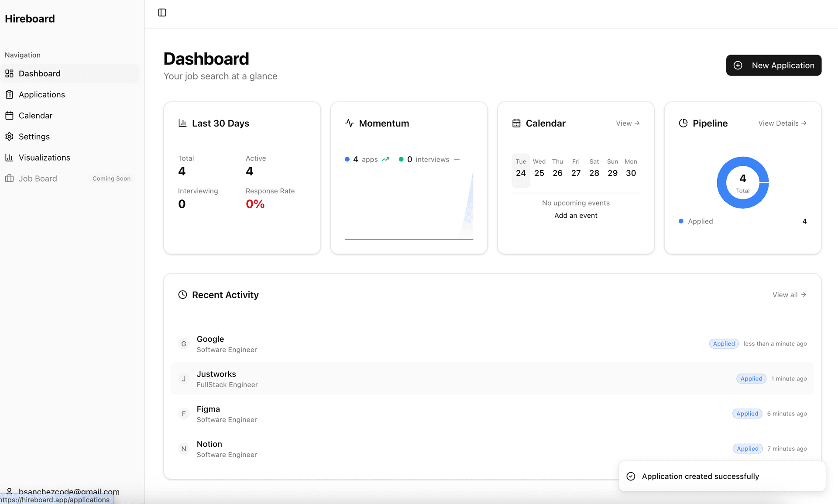Image resolution: width=838 pixels, height=504 pixels.
Task: Select Applications in the sidebar navigation
Action: pos(41,94)
